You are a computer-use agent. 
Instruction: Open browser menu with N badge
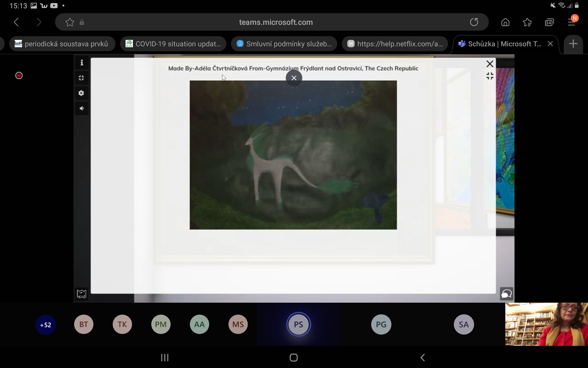[x=572, y=21]
